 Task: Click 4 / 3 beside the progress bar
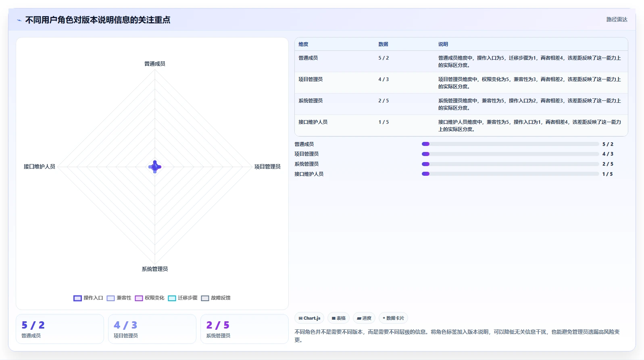[608, 154]
